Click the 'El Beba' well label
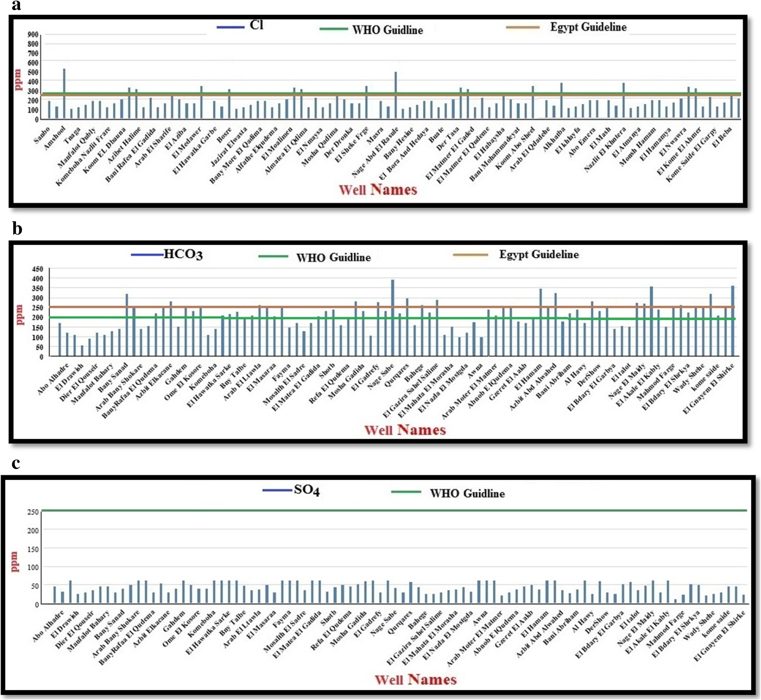Viewport: 761px width, 700px height. pyautogui.click(x=722, y=137)
